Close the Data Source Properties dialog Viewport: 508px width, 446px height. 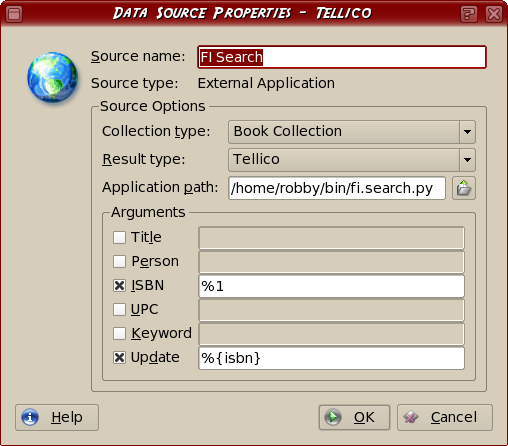tap(493, 14)
